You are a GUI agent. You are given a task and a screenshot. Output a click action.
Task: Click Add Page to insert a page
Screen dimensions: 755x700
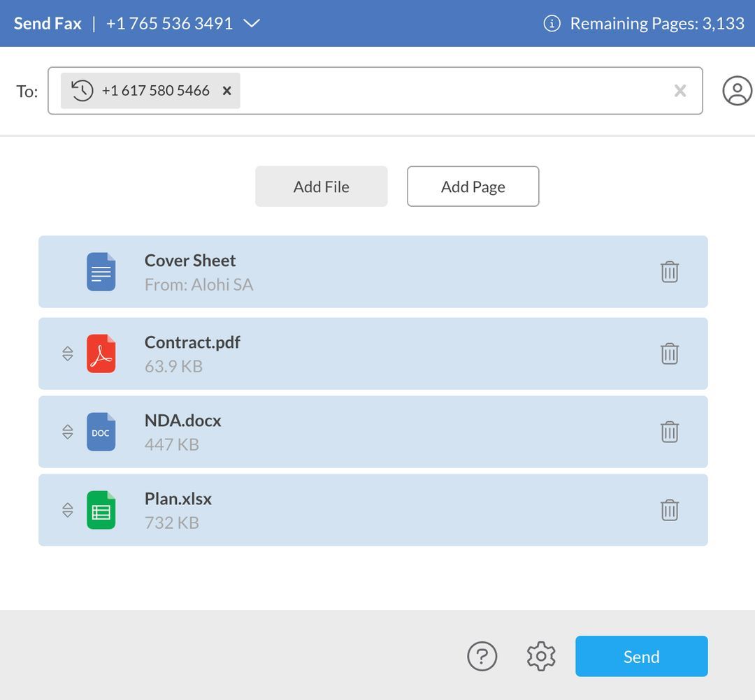tap(473, 186)
